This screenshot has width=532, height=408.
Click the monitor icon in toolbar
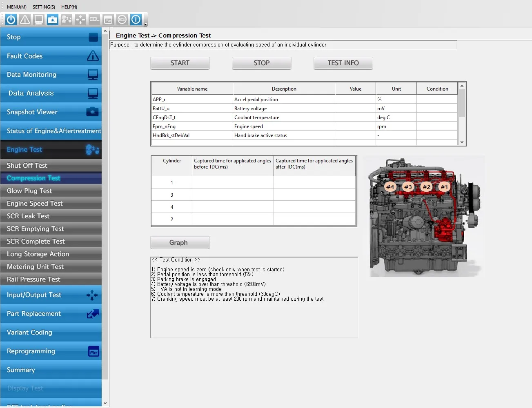(39, 20)
